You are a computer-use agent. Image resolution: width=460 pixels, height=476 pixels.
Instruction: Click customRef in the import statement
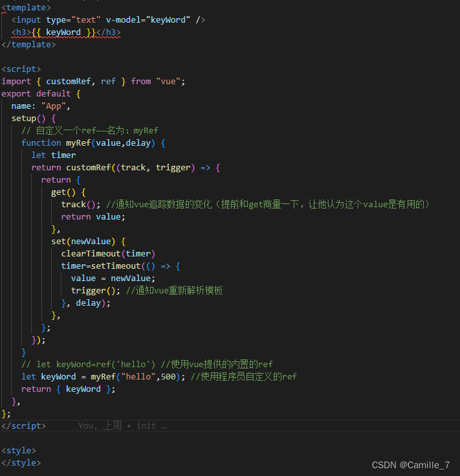tap(68, 82)
